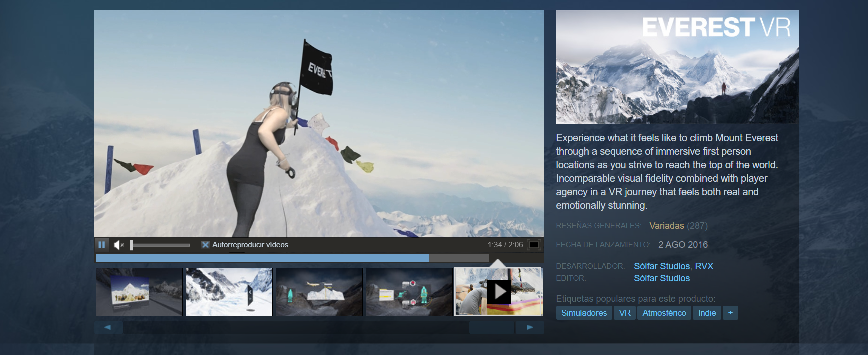Screen dimensions: 868x355
Task: Toggle the Autorreproducir vídeos checkbox
Action: pyautogui.click(x=205, y=245)
